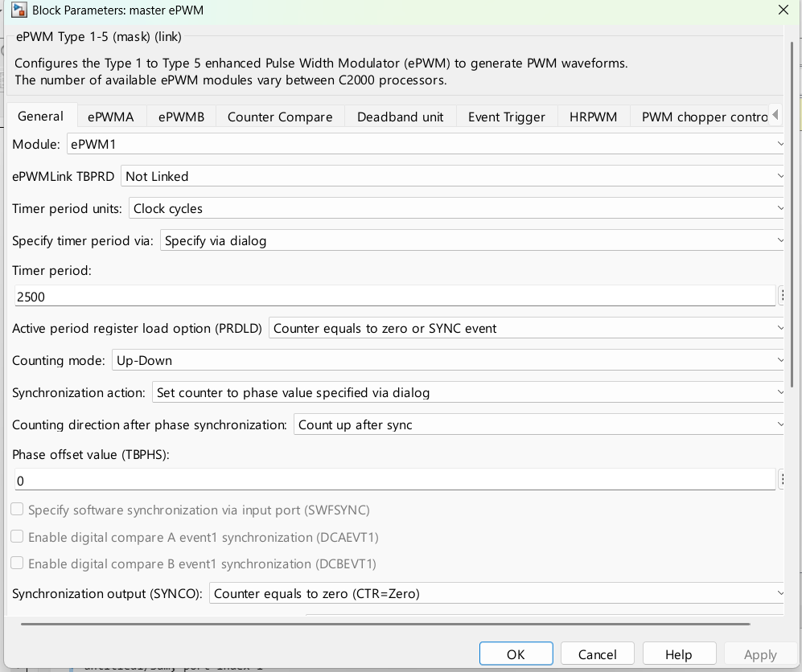Image resolution: width=802 pixels, height=672 pixels.
Task: Click the Simulink block icon in title bar
Action: [x=19, y=10]
